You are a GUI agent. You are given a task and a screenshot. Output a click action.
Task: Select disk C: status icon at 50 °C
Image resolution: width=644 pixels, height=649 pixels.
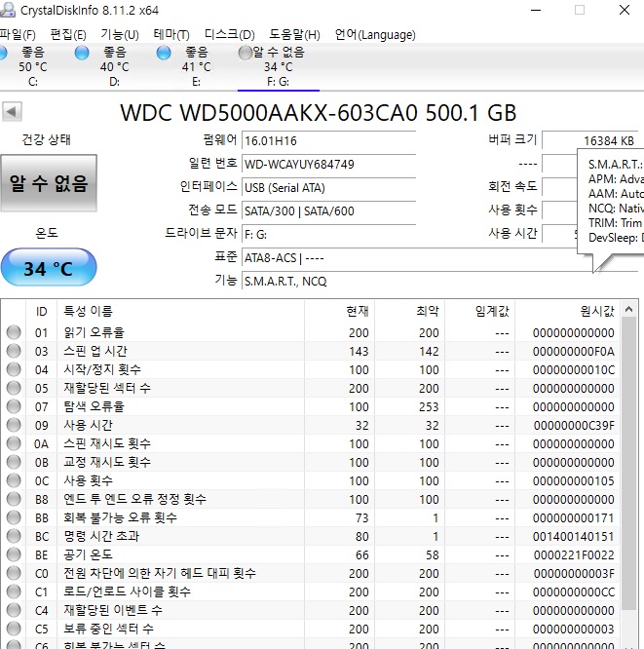pyautogui.click(x=3, y=53)
